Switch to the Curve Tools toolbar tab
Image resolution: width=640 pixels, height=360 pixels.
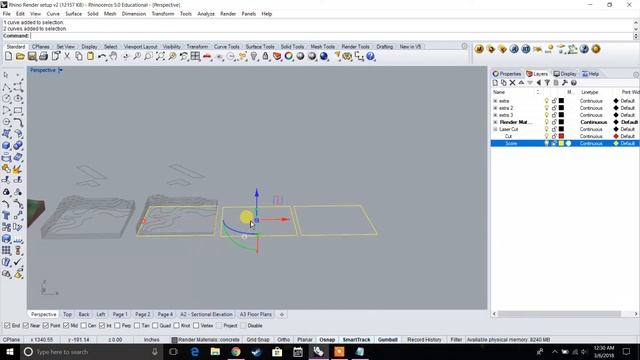[x=227, y=47]
